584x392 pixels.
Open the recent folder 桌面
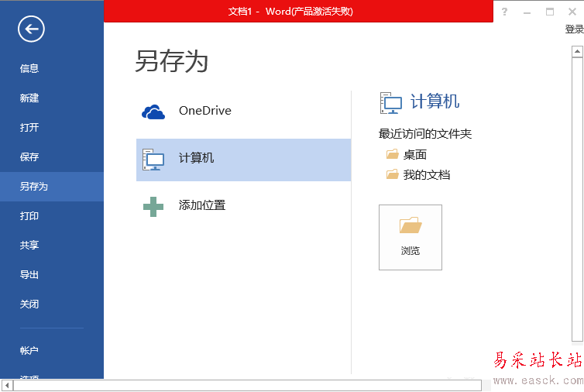click(415, 155)
